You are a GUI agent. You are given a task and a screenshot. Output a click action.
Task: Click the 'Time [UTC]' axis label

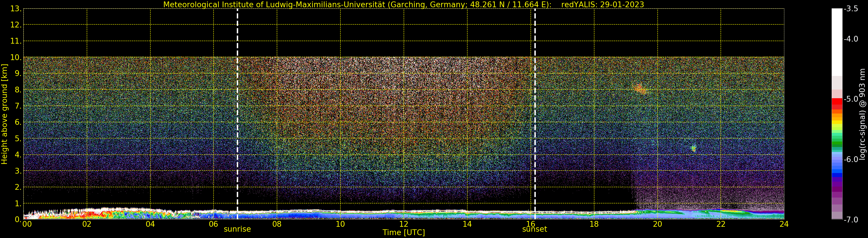pyautogui.click(x=404, y=233)
